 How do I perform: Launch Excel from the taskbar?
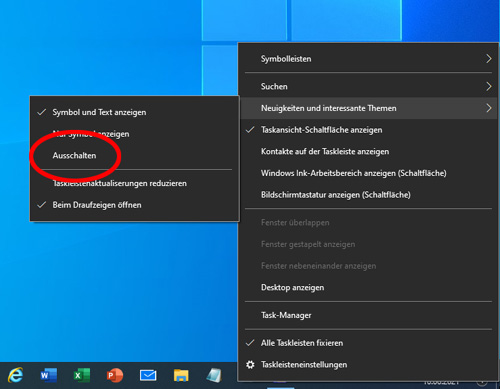(82, 375)
